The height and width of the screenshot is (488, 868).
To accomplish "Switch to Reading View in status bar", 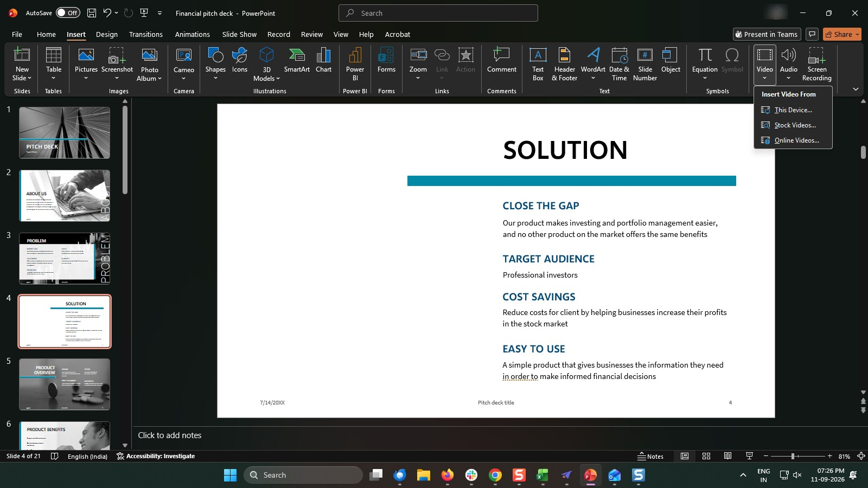I will 727,456.
